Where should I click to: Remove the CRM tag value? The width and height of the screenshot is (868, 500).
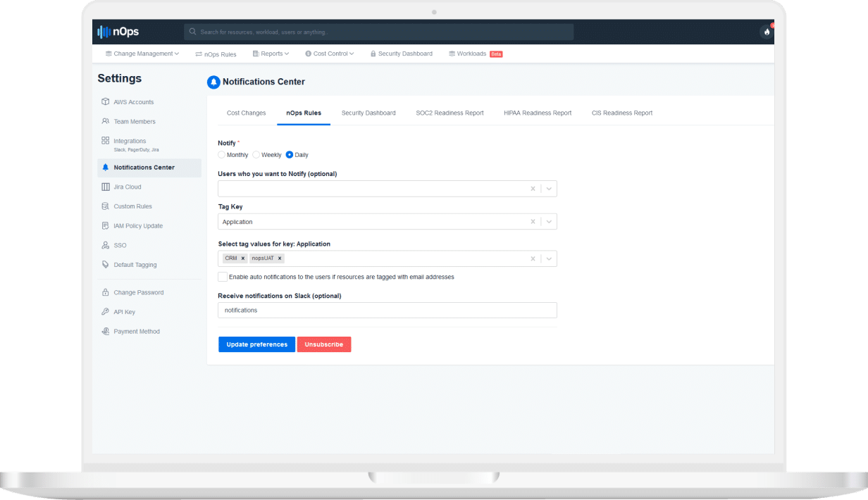pos(243,258)
